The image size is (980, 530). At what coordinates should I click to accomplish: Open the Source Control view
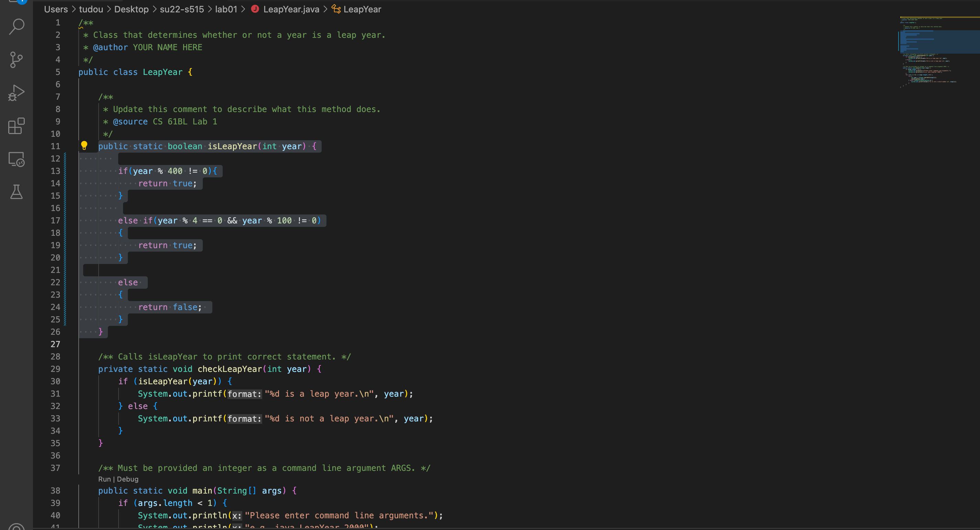click(x=16, y=60)
